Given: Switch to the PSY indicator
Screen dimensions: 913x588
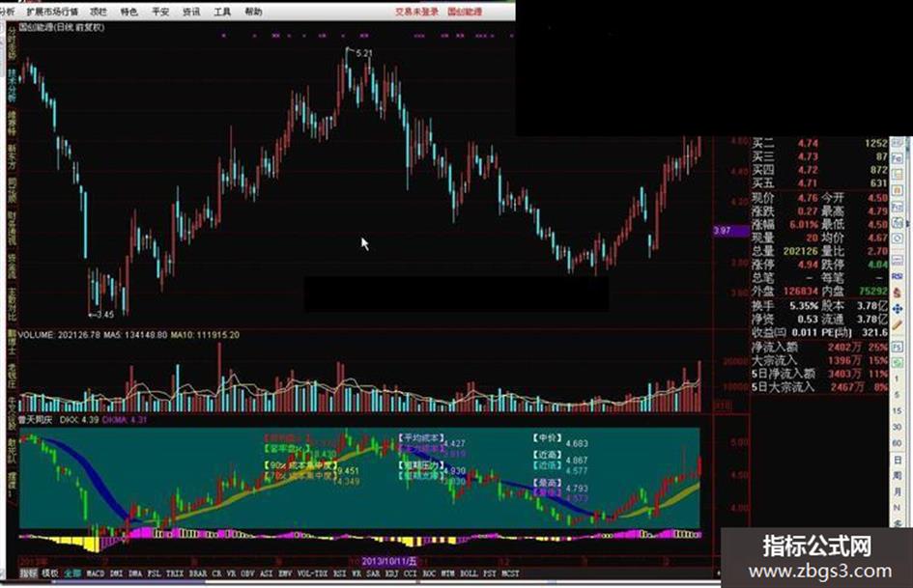Looking at the screenshot, I should (490, 574).
